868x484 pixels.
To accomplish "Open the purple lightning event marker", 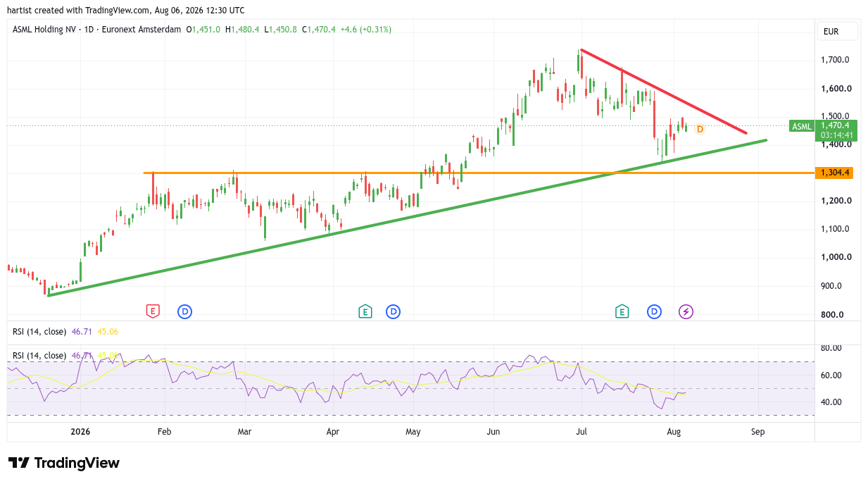I will pos(686,311).
